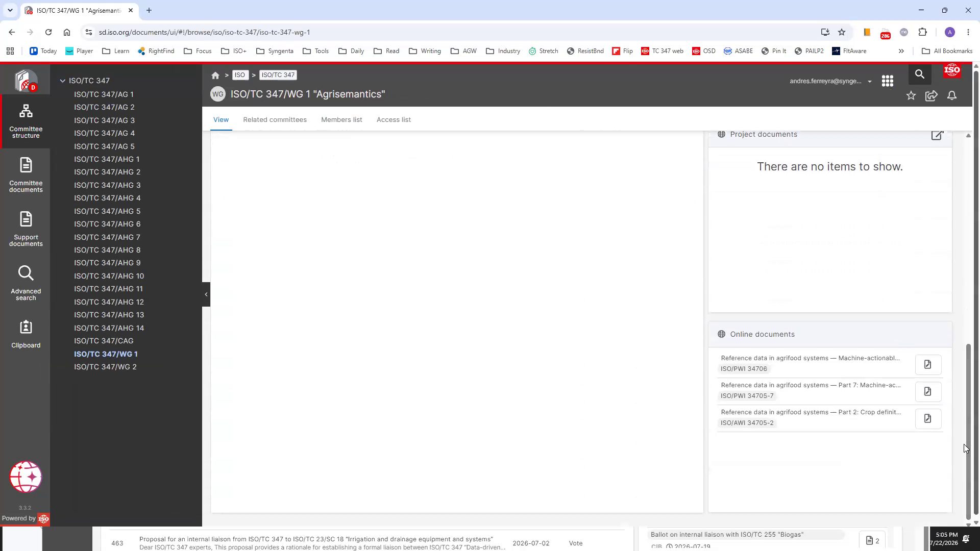Click the ISO/TC 347 breadcrumb link
980x551 pixels.
(278, 75)
